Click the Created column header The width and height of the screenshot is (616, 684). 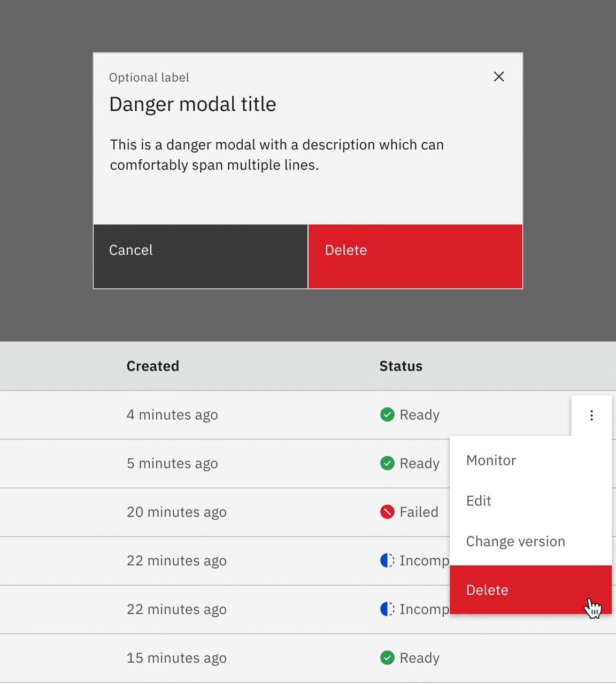[x=152, y=366]
